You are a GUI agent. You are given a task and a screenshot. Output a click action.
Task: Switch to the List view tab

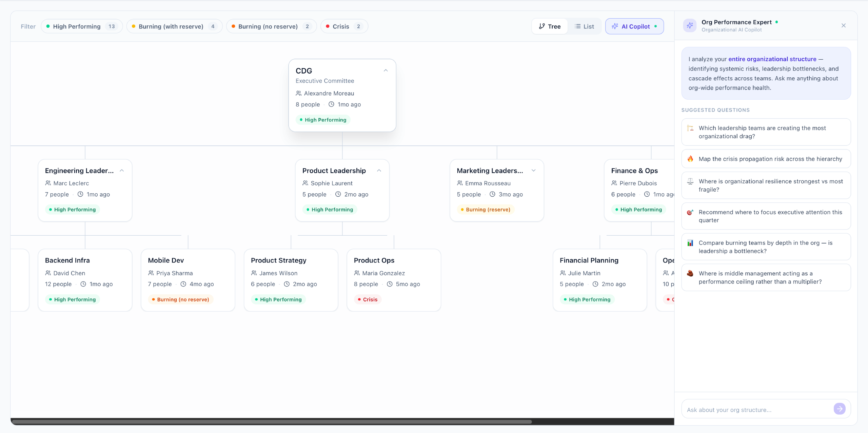pyautogui.click(x=584, y=26)
